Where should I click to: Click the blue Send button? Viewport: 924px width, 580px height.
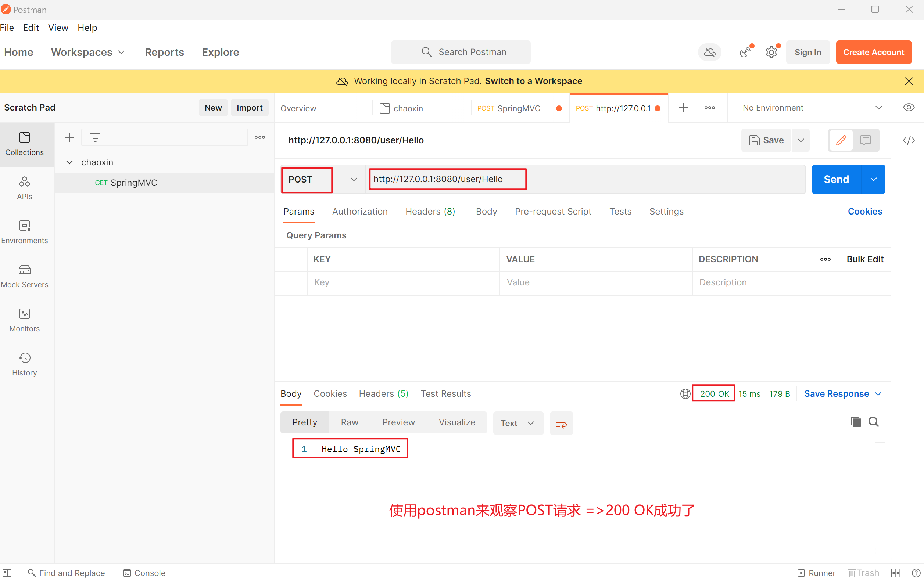836,179
